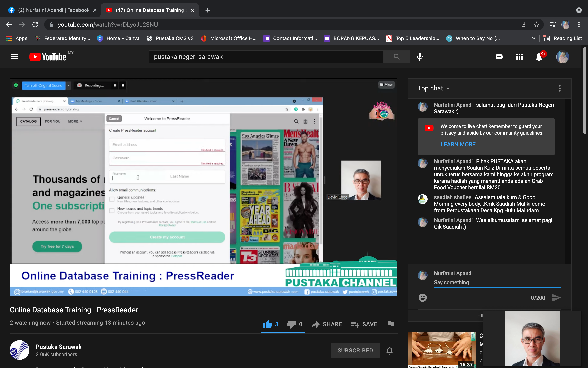Open Top 5 Leadership bookmark

412,38
